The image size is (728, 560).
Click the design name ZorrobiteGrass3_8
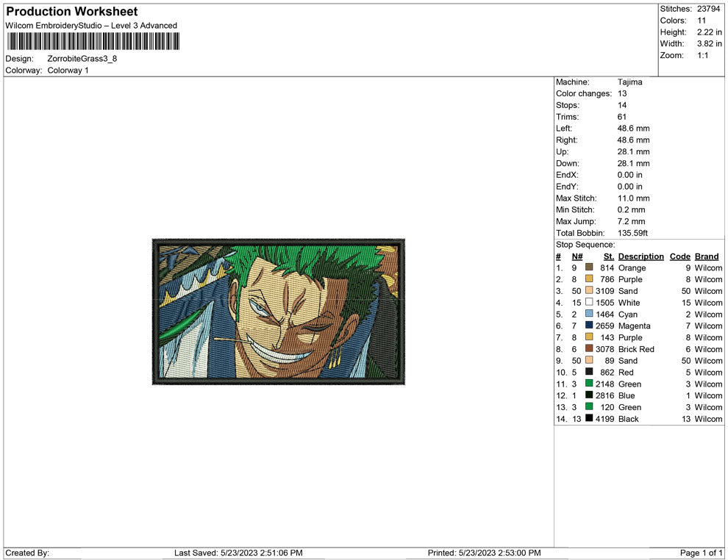point(82,59)
